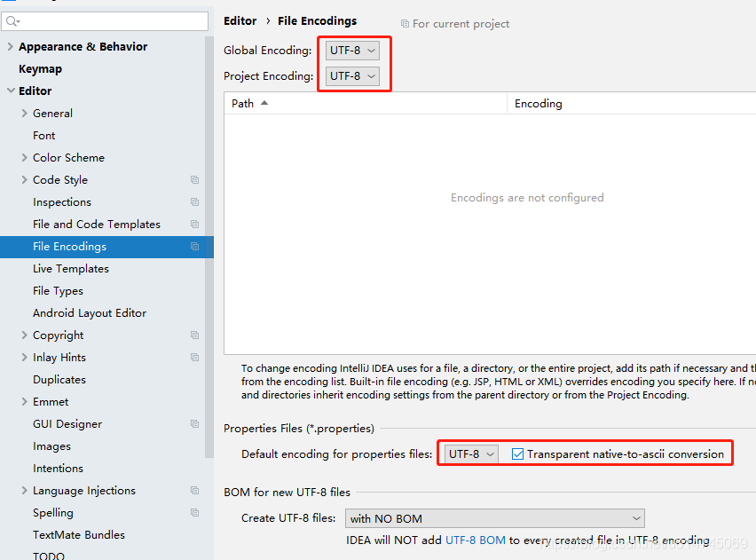756x560 pixels.
Task: Expand the Color Scheme node
Action: tap(24, 158)
